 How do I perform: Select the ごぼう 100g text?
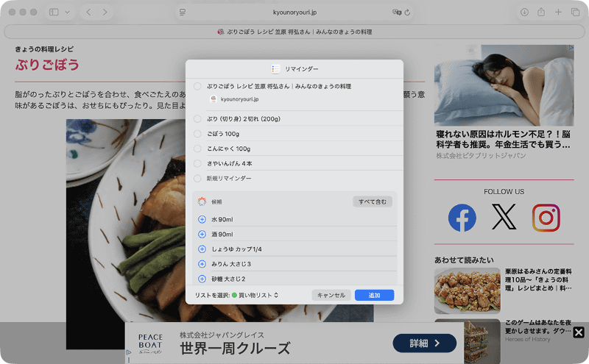point(223,134)
